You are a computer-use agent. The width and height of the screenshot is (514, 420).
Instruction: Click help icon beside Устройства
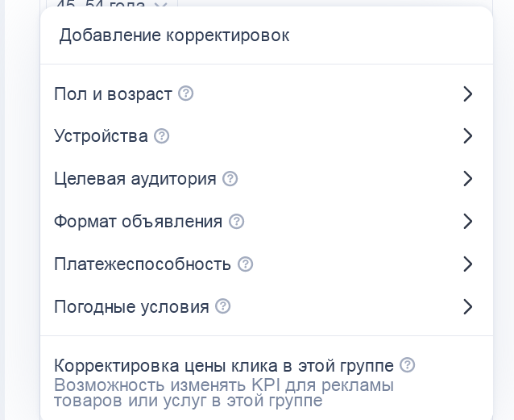(162, 136)
